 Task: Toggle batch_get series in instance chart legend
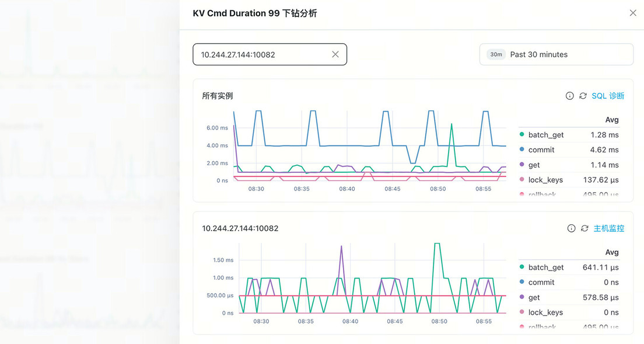pos(545,267)
